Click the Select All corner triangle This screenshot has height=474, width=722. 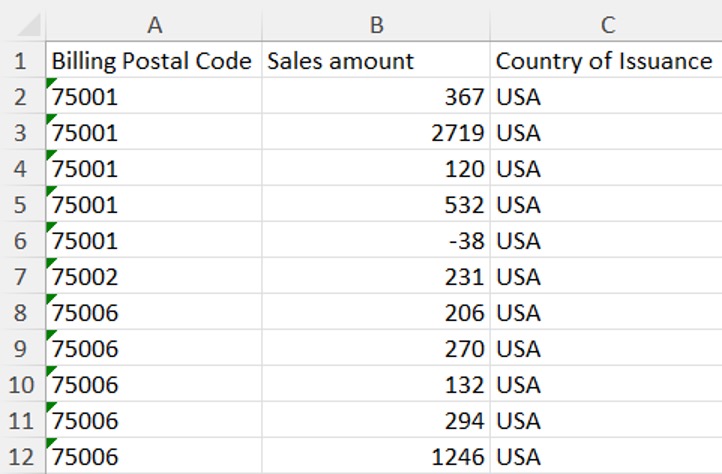click(x=28, y=25)
